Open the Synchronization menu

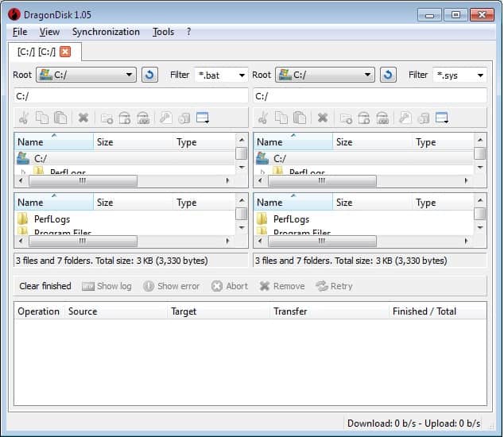[x=106, y=32]
